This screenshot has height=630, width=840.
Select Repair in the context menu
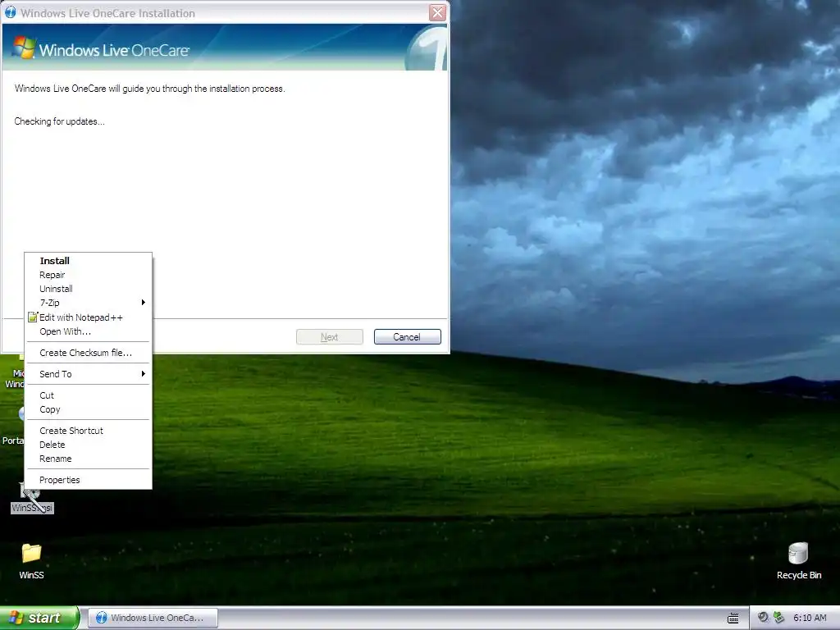pos(89,275)
